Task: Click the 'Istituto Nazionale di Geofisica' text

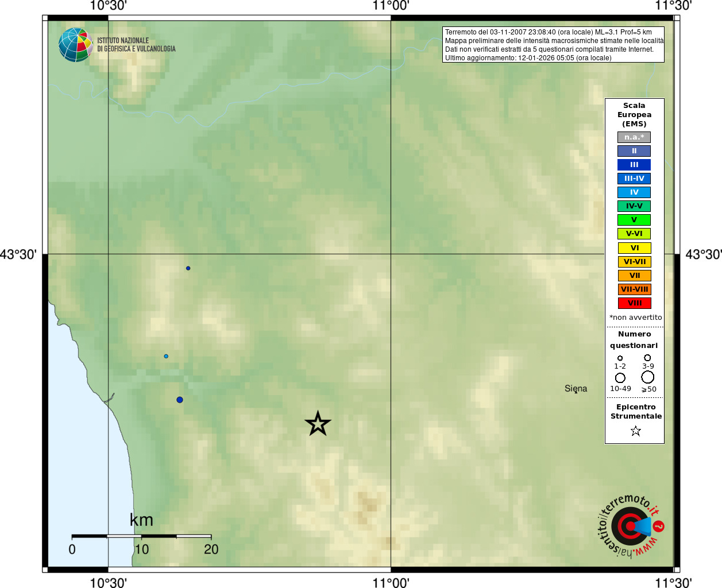Action: coord(136,45)
